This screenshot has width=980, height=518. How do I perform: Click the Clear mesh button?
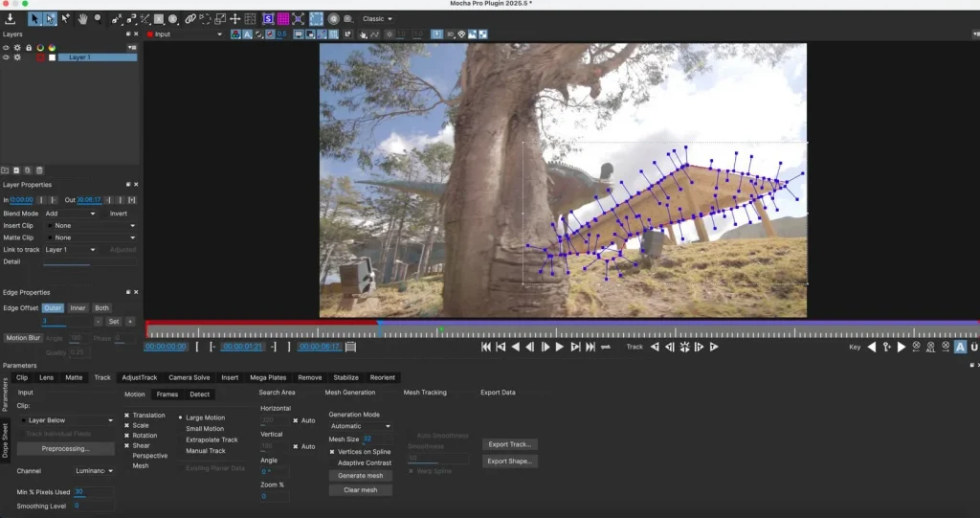point(361,490)
